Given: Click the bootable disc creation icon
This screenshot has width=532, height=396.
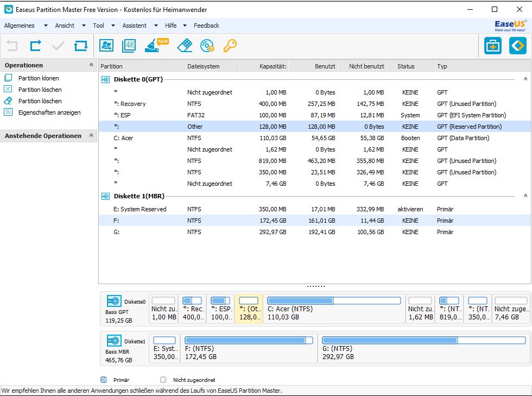Looking at the screenshot, I should (x=207, y=46).
